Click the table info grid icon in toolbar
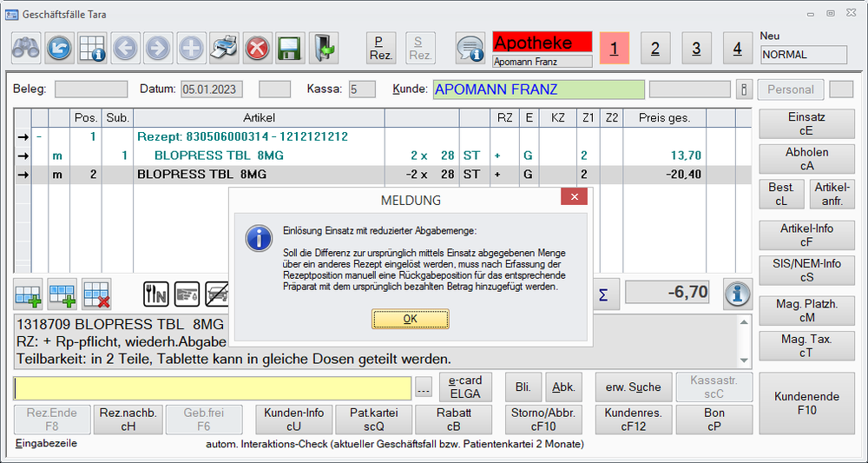Screen dimensions: 868x463 coord(92,47)
